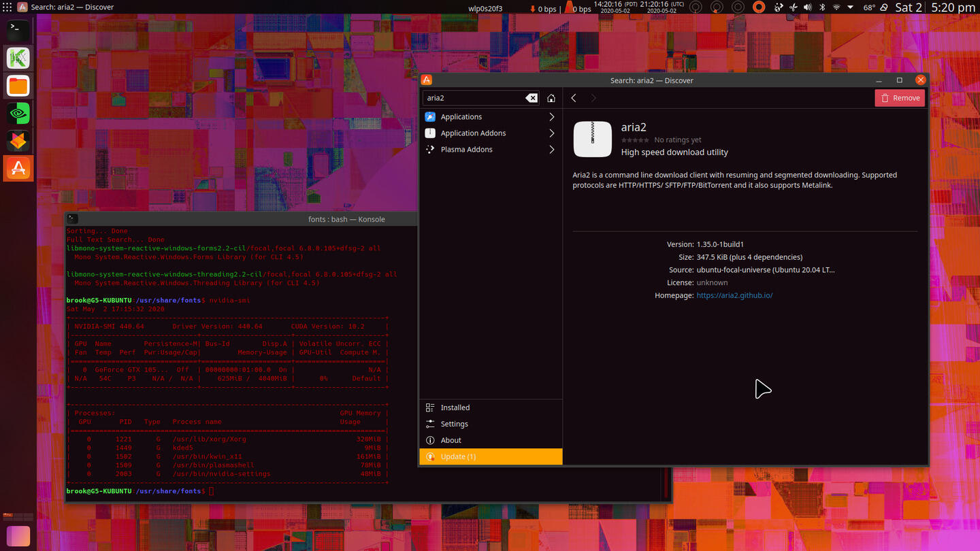Click the /usr/bin/plasmashell process row in Konsole

pyautogui.click(x=227, y=465)
